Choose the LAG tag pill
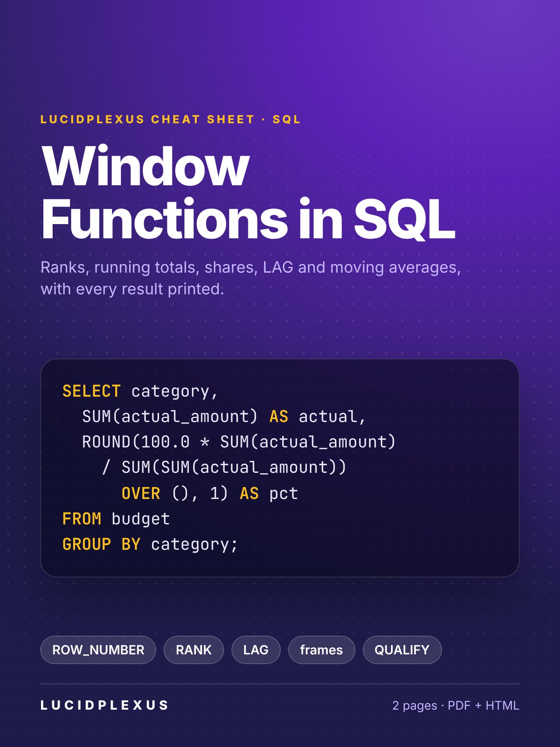 click(256, 650)
